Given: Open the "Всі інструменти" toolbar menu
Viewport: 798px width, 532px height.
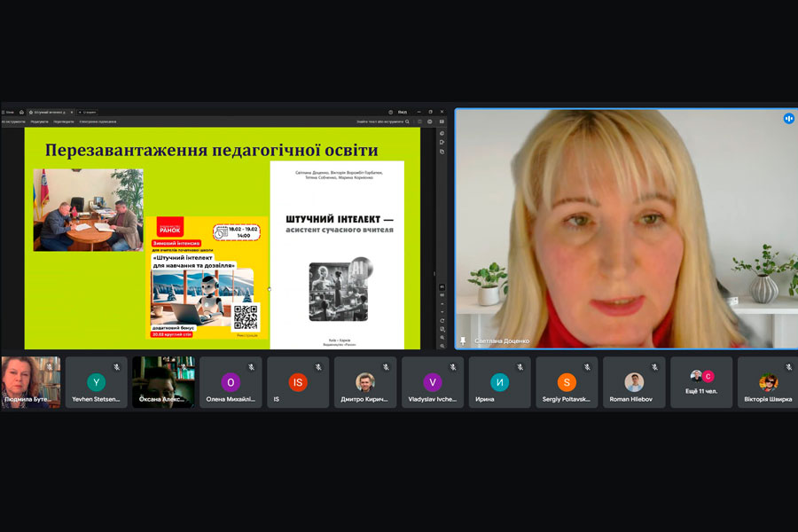Looking at the screenshot, I should tap(13, 121).
